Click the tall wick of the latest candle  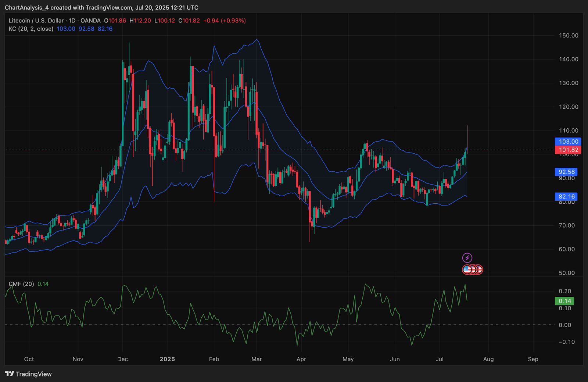[x=467, y=136]
